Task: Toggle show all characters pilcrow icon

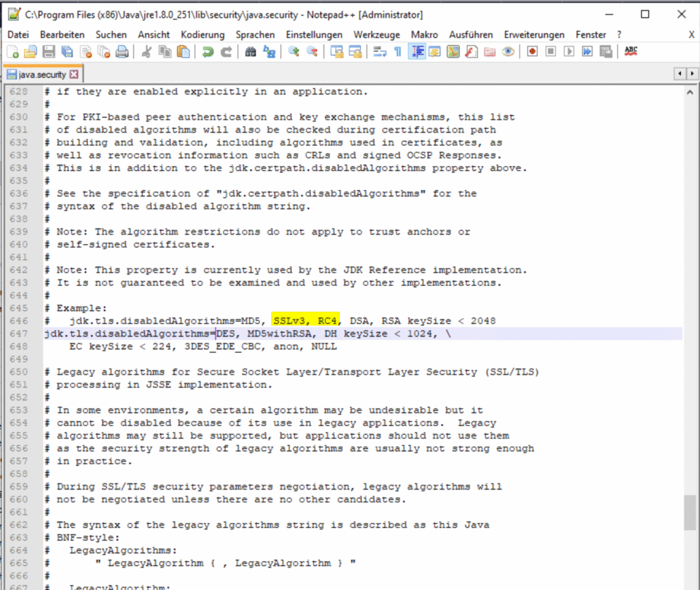Action: [x=397, y=51]
